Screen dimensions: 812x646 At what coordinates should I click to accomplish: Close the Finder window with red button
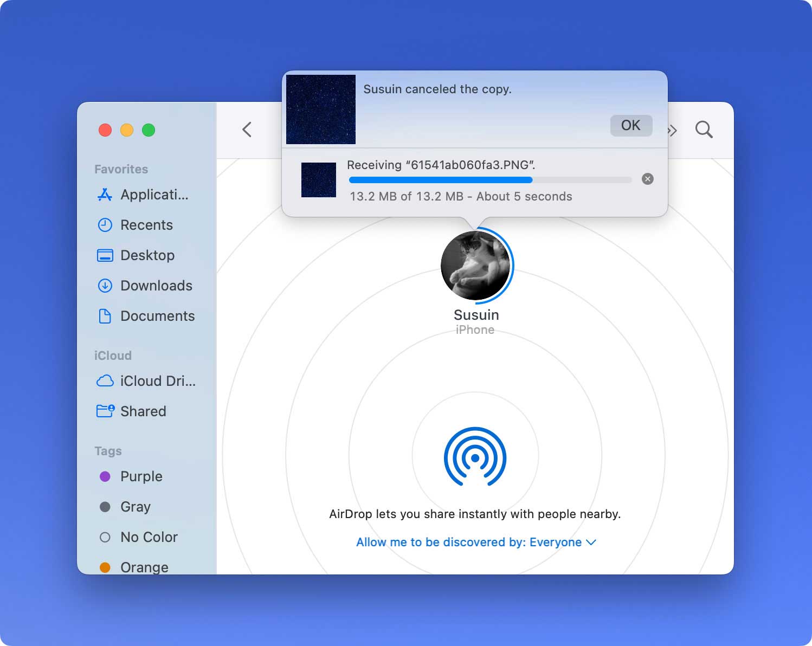(105, 130)
